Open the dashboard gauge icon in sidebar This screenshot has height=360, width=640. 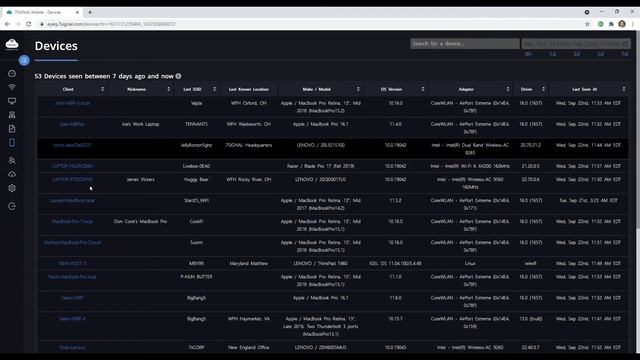pyautogui.click(x=12, y=73)
